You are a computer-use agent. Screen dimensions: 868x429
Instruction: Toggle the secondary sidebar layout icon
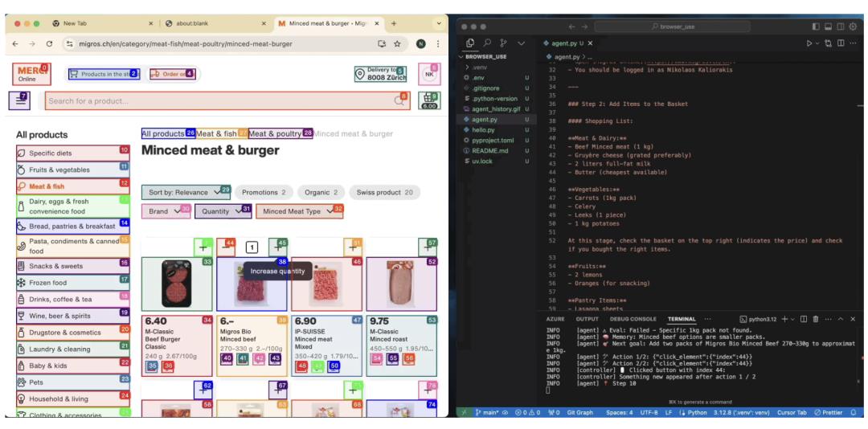[841, 27]
